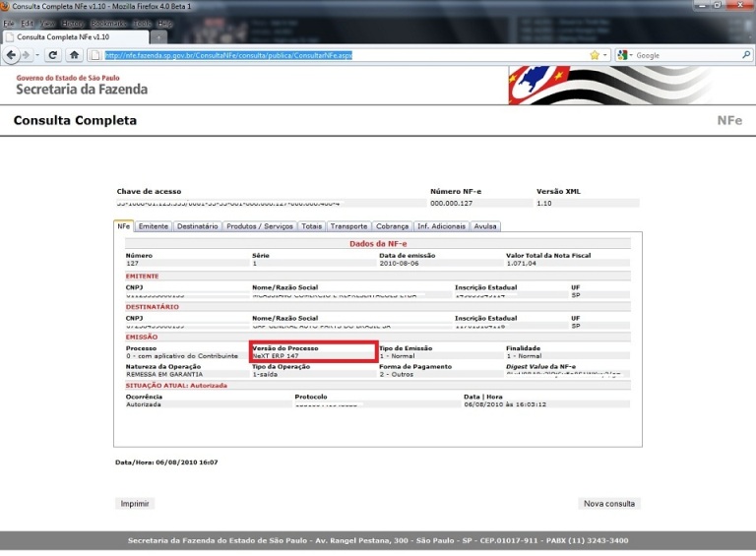Switch to the Cobrança tab
The width and height of the screenshot is (756, 556).
(392, 226)
